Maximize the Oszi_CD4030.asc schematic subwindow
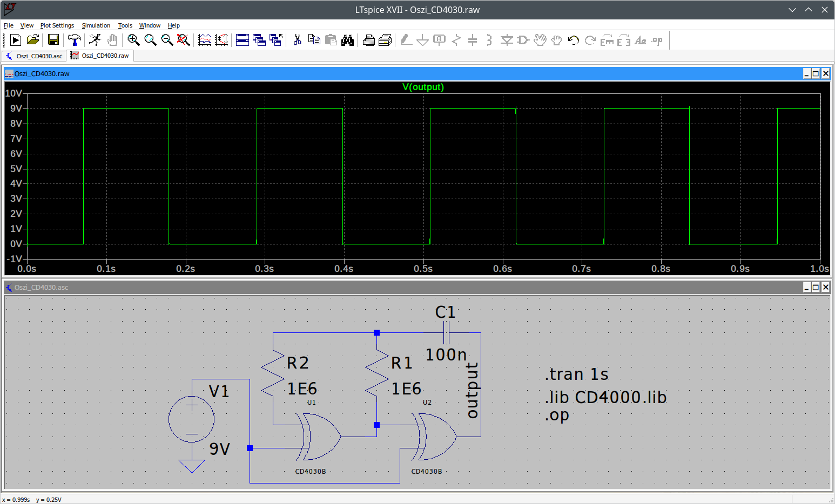This screenshot has height=504, width=835. (816, 287)
